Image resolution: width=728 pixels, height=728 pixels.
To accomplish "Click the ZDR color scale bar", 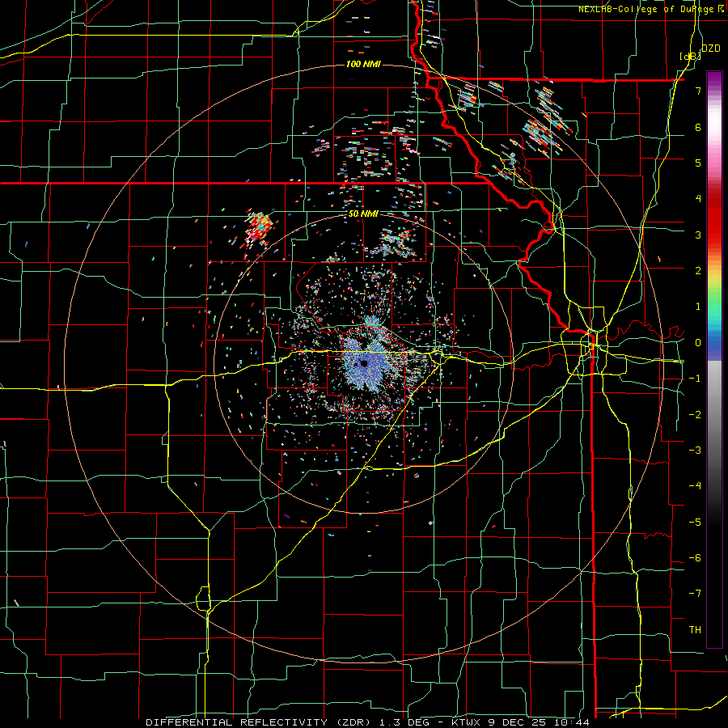I will pos(714,359).
